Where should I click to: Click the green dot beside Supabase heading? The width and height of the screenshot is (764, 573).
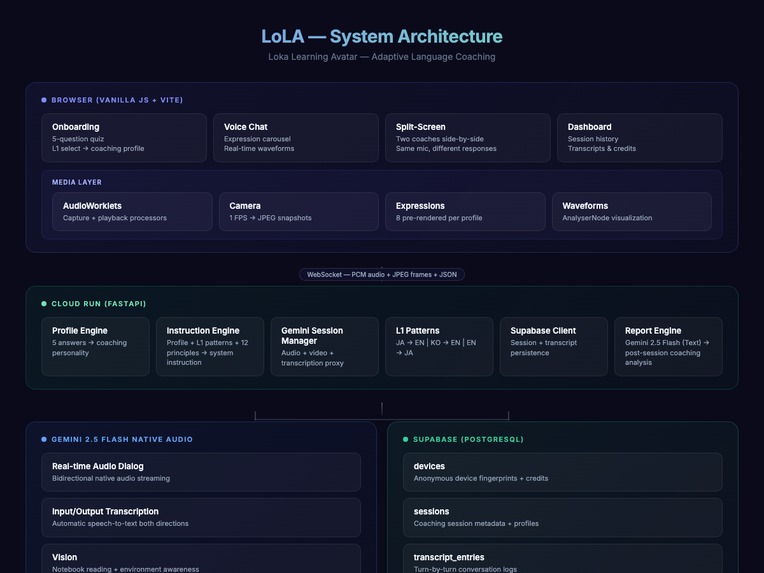point(405,439)
